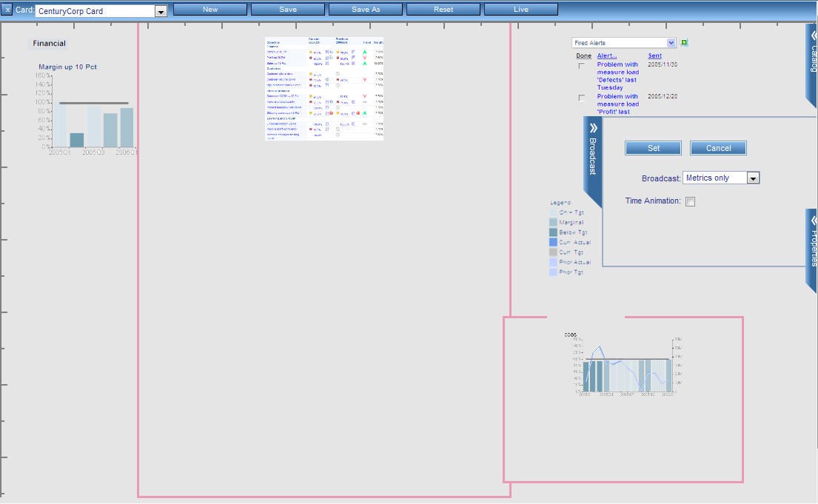Select the COGS chart thumbnail
Screen dimensions: 818x504
(623, 363)
